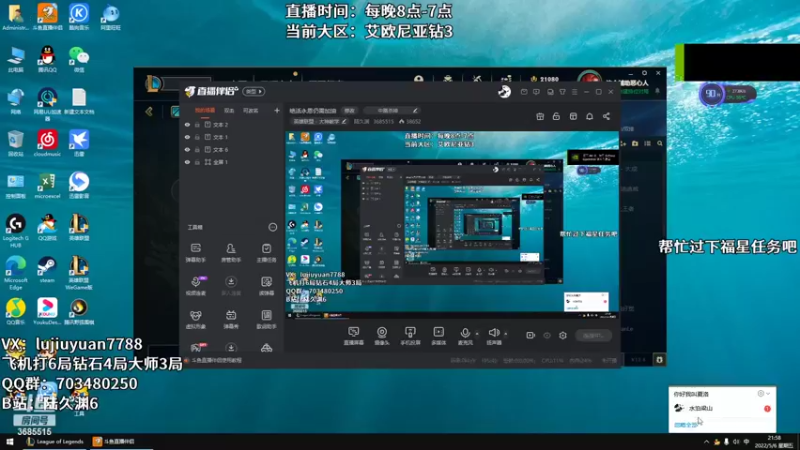Toggle the lock on 全屏 1 layer

point(197,162)
